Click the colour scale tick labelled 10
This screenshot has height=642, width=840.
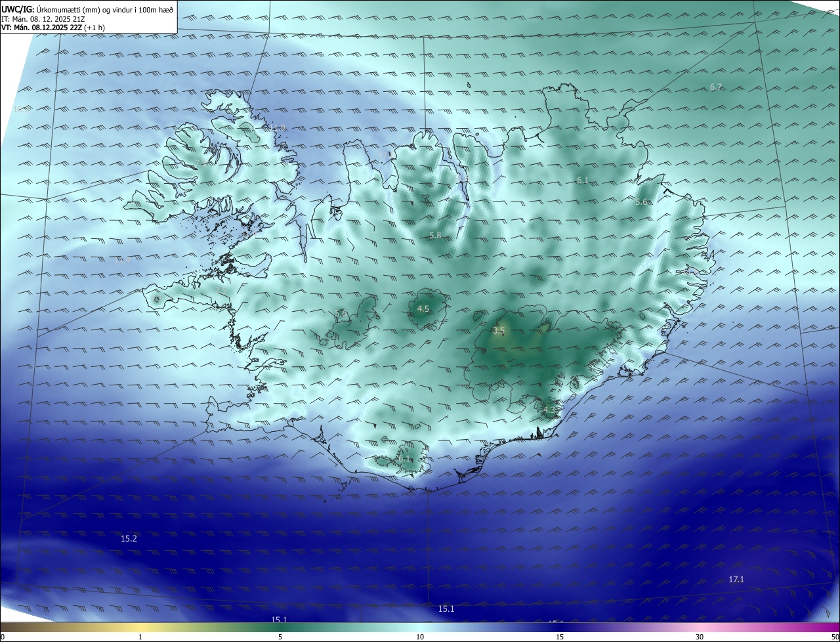[420, 637]
